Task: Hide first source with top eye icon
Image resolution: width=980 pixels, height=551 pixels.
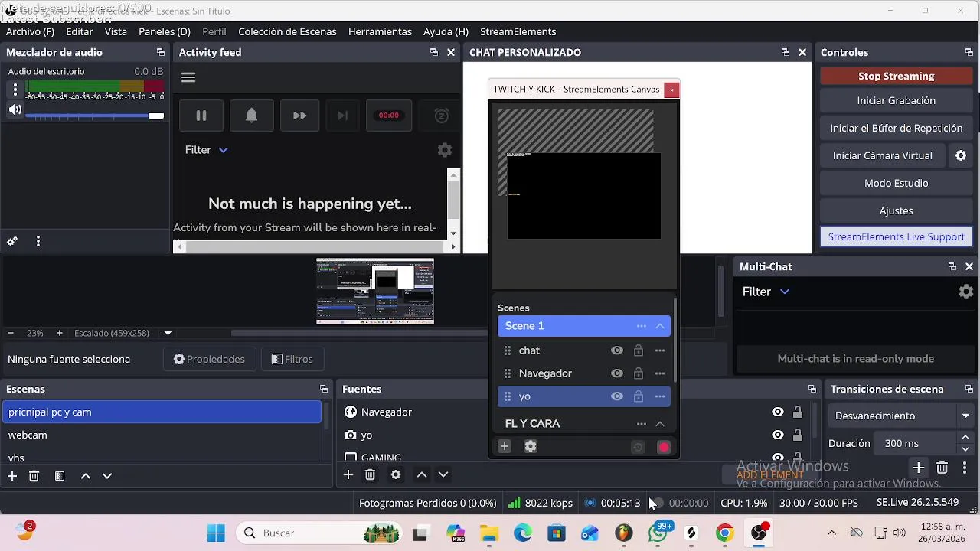Action: (x=778, y=412)
